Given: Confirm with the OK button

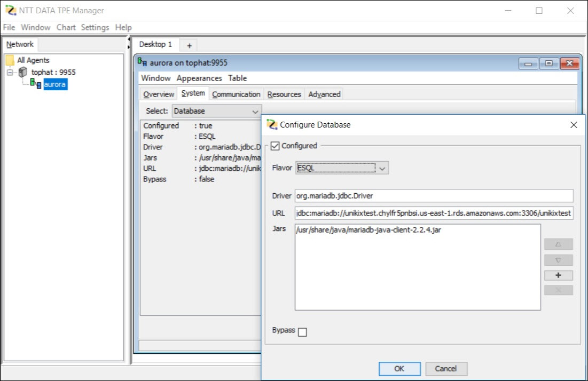Looking at the screenshot, I should [399, 369].
